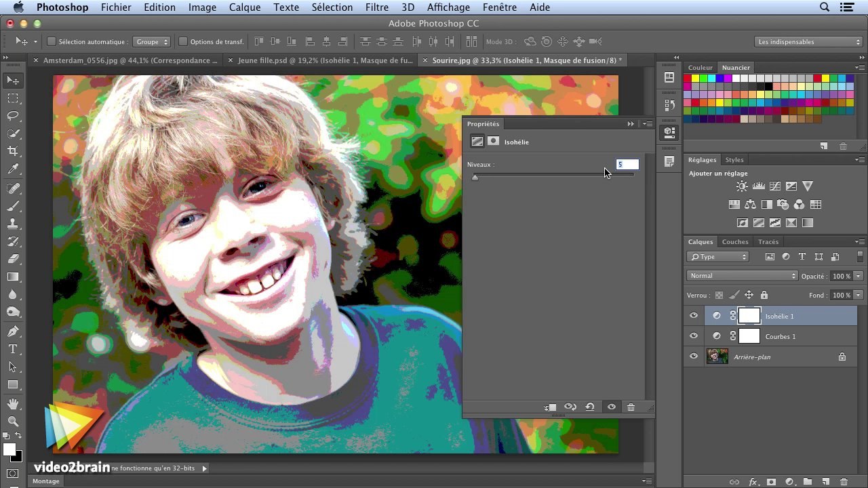
Task: Open the Calques panel flyout menu
Action: [x=860, y=241]
